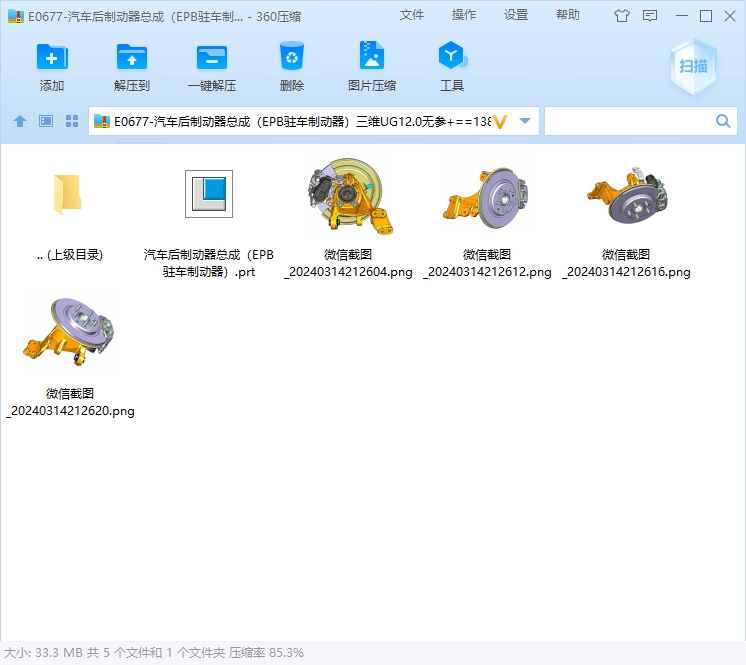Click the skin (shirt) icon in title bar

[x=621, y=16]
